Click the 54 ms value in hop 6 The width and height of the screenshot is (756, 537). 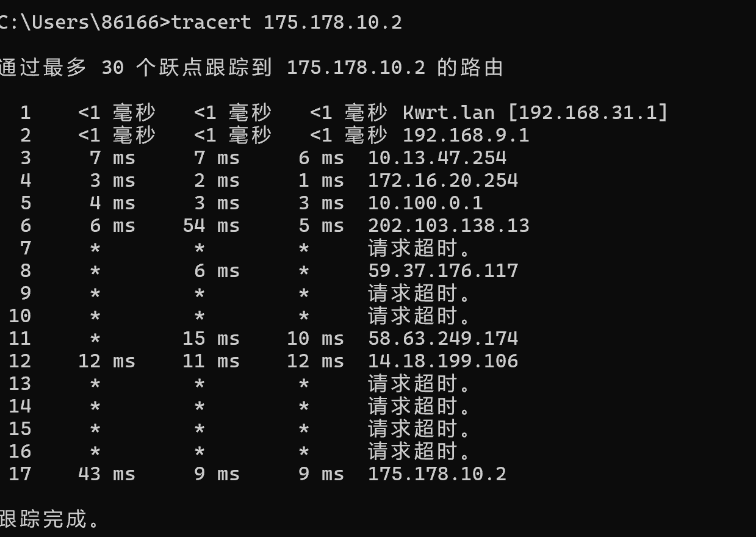(211, 226)
